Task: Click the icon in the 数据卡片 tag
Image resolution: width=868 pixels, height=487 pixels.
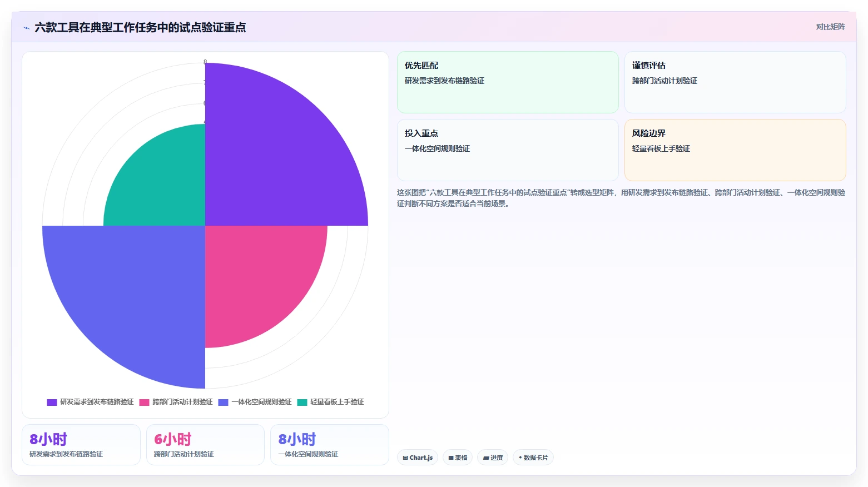Action: 520,458
